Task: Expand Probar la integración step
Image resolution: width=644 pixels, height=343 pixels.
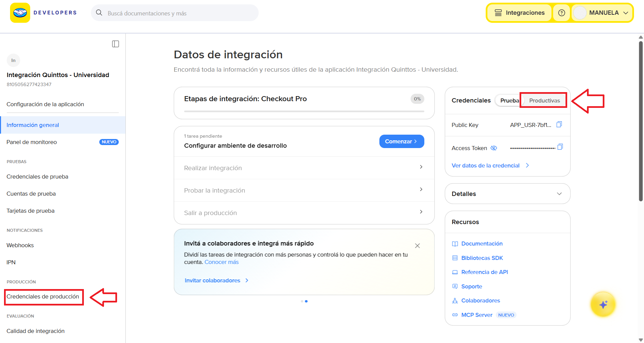Action: click(x=304, y=190)
